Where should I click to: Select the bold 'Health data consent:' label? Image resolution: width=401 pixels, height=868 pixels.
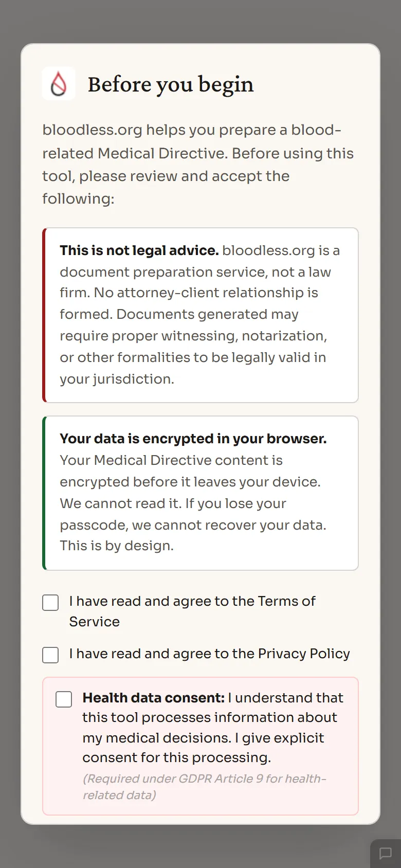pyautogui.click(x=154, y=698)
